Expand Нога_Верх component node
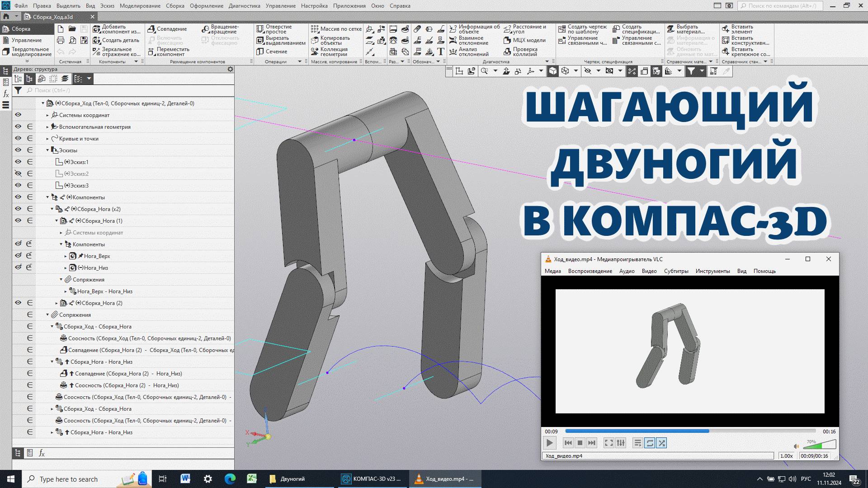 (x=66, y=256)
